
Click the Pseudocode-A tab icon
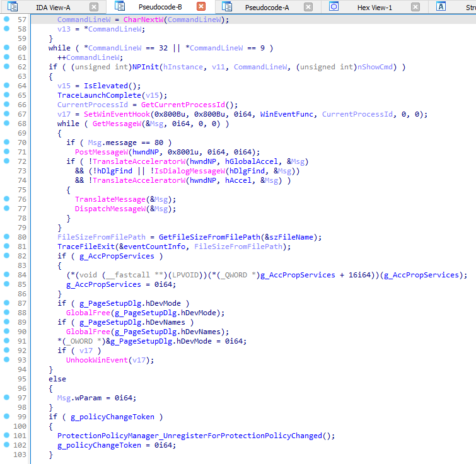click(226, 7)
